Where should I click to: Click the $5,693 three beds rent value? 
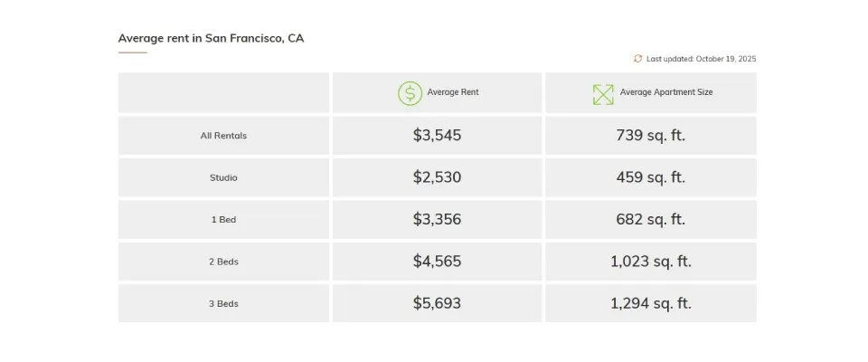437,304
